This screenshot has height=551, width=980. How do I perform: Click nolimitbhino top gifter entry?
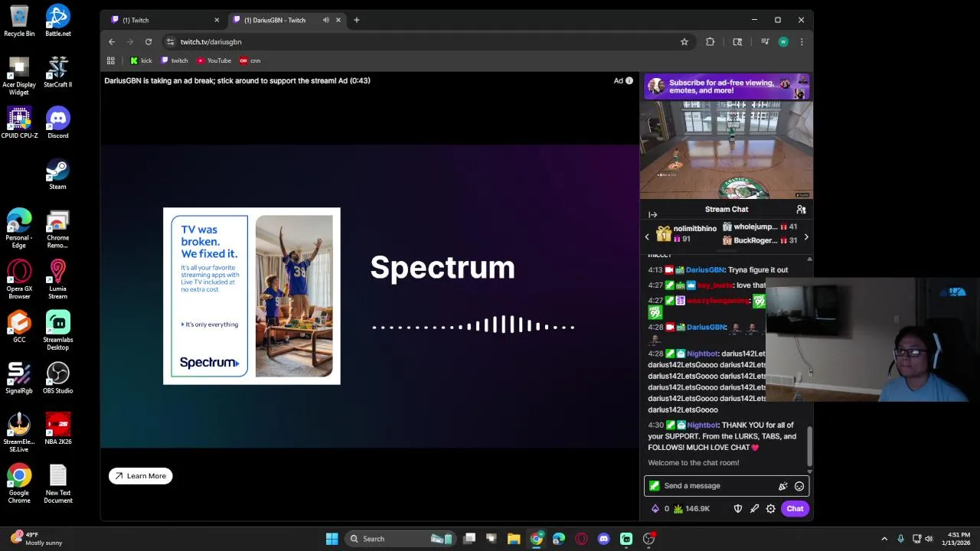(x=687, y=234)
